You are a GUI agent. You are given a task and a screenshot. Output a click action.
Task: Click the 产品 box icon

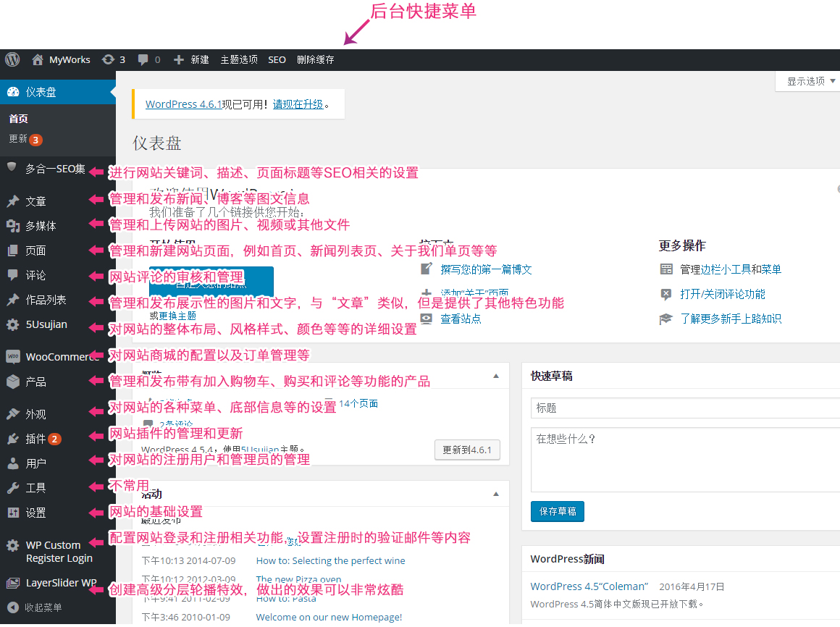point(13,382)
